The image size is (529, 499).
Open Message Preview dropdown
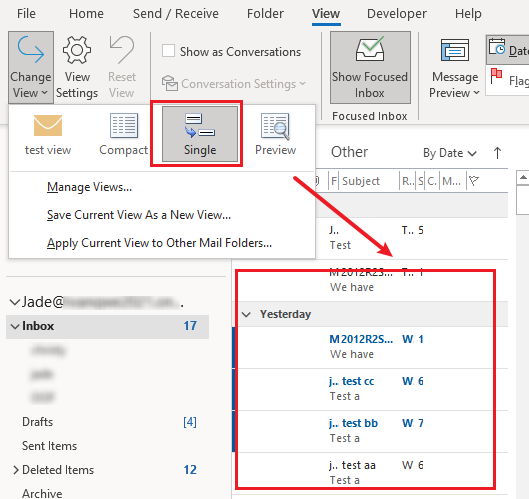point(454,67)
